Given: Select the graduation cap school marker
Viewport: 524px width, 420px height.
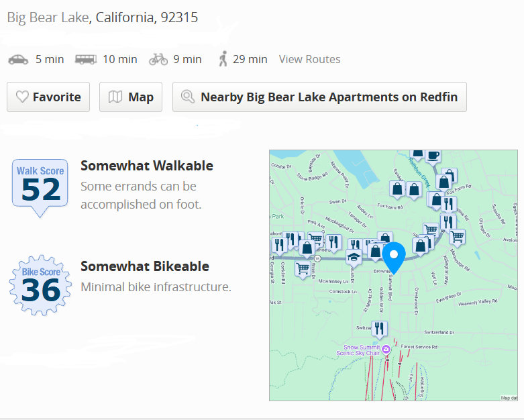Looking at the screenshot, I should pyautogui.click(x=354, y=258).
